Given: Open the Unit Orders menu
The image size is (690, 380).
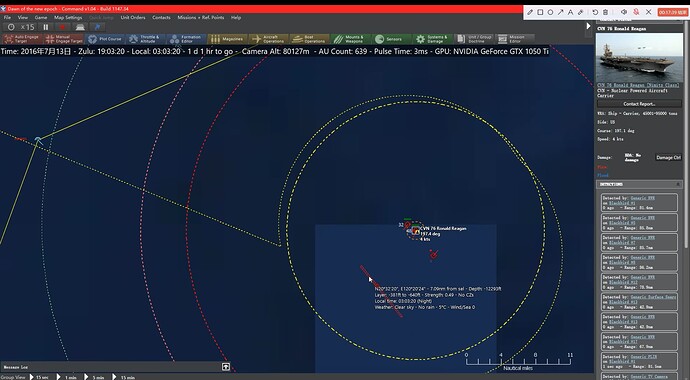Looking at the screenshot, I should [x=133, y=18].
